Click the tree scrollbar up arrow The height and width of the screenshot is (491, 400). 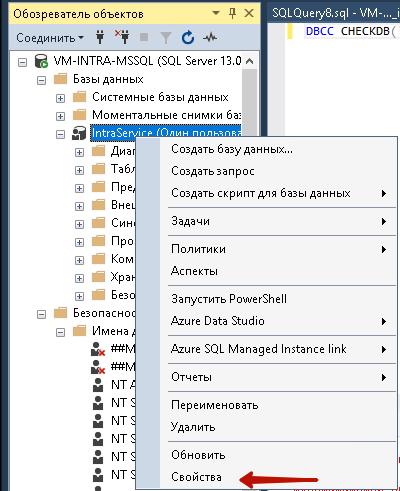pyautogui.click(x=249, y=61)
